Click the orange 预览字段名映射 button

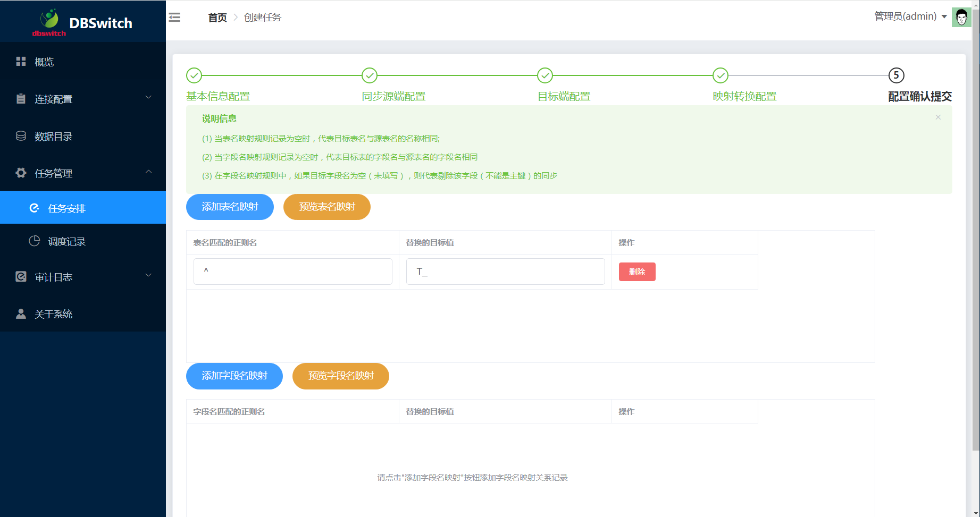click(x=341, y=376)
